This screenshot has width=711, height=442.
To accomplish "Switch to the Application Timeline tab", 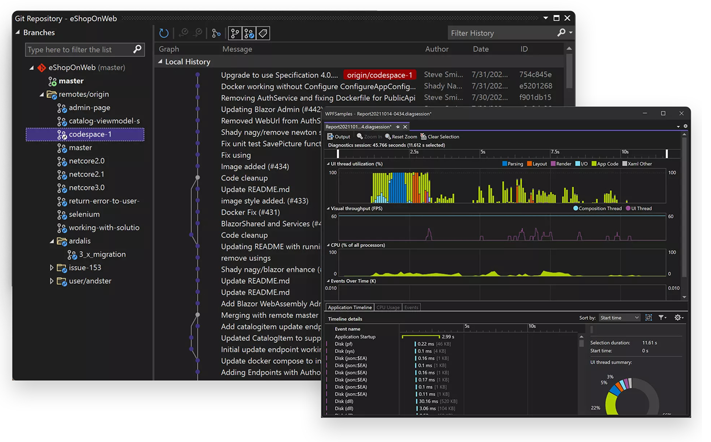I will (350, 307).
